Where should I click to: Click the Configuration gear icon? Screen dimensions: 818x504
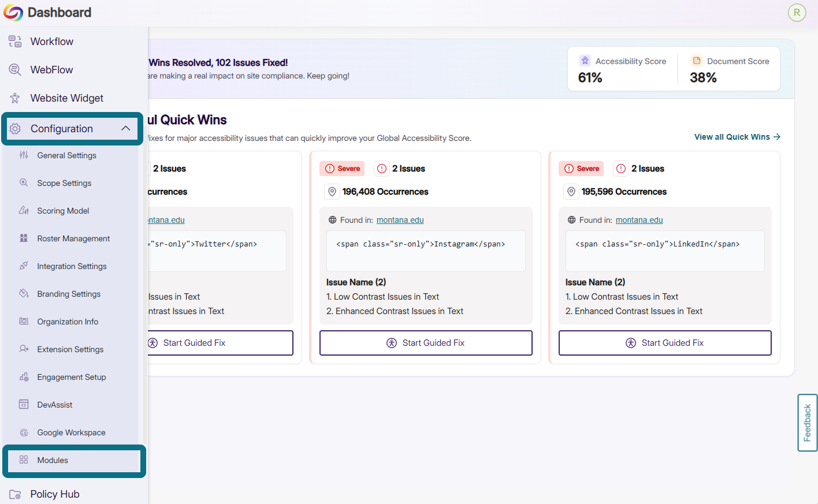coord(15,129)
